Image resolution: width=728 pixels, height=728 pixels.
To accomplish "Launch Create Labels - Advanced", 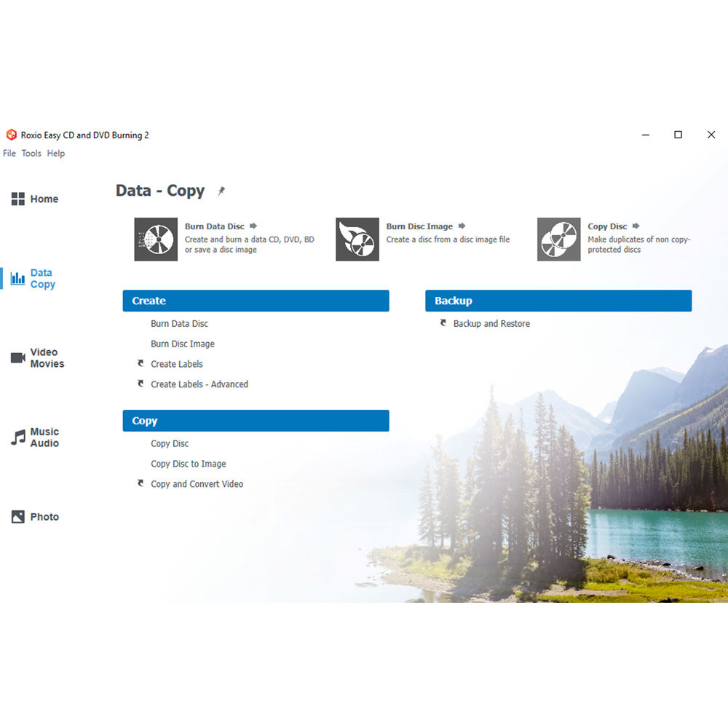I will [x=199, y=384].
